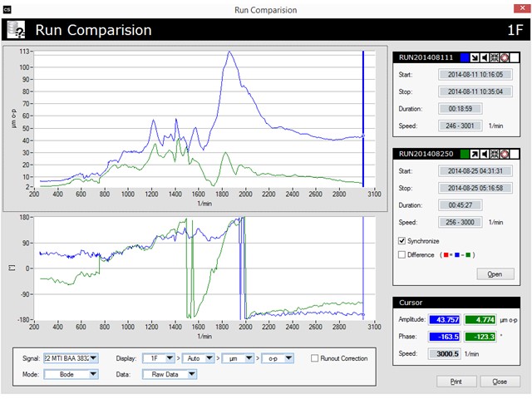This screenshot has width=532, height=399.
Task: Click the blue color swatch of RUN201408111
Action: [x=465, y=59]
